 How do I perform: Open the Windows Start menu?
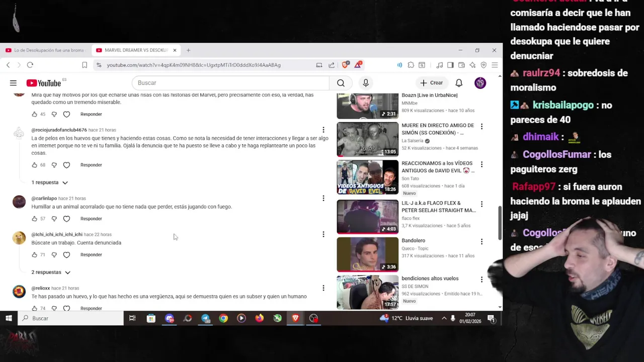click(x=9, y=318)
